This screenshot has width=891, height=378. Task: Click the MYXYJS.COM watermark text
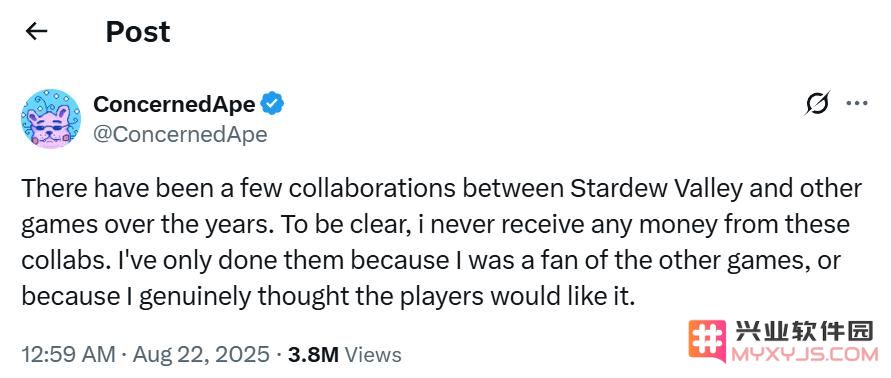pyautogui.click(x=806, y=355)
